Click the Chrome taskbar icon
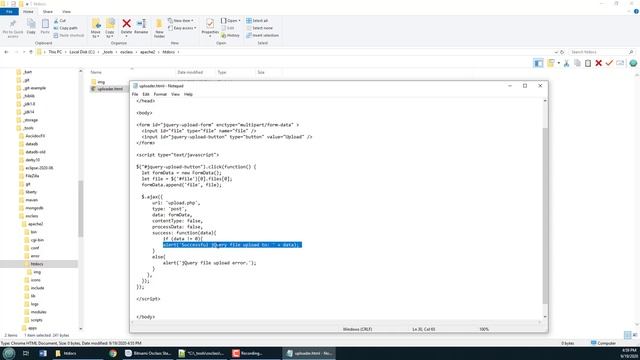This screenshot has height=360, width=640. tap(113, 353)
